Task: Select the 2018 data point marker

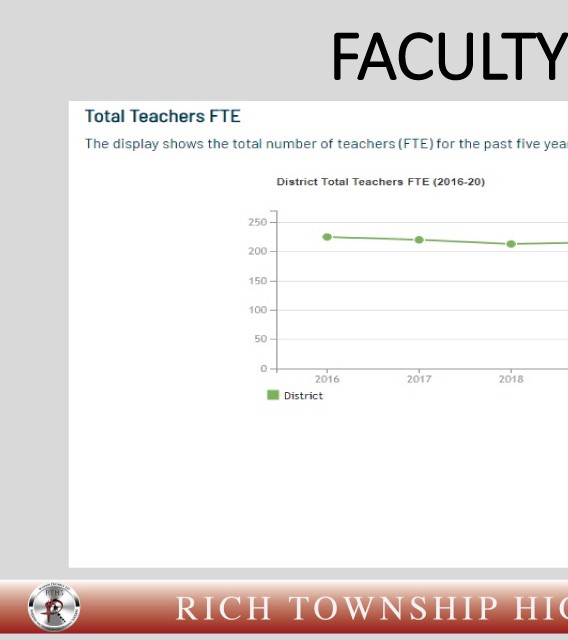Action: 511,244
